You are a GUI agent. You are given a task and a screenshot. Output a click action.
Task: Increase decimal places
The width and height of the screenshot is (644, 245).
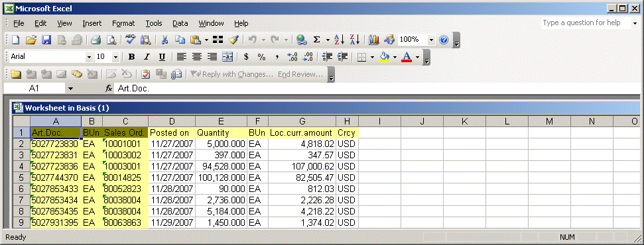(x=292, y=57)
